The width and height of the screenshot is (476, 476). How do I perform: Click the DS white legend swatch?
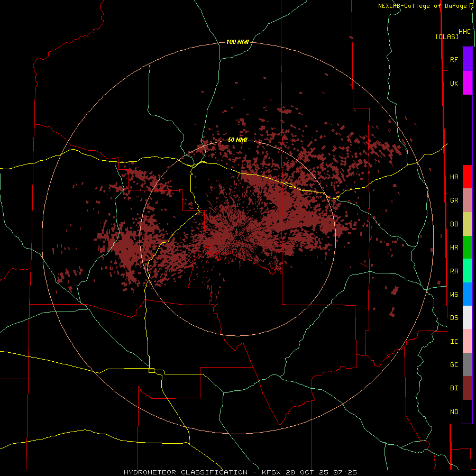tap(467, 317)
